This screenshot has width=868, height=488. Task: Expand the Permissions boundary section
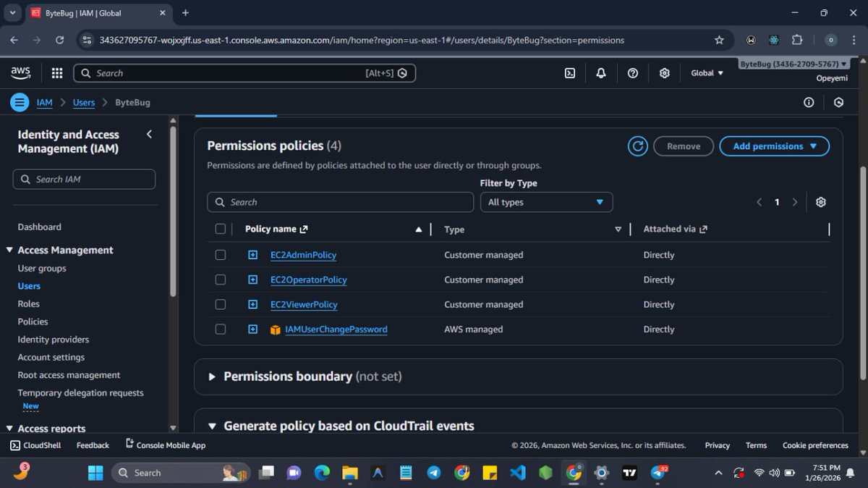point(212,376)
